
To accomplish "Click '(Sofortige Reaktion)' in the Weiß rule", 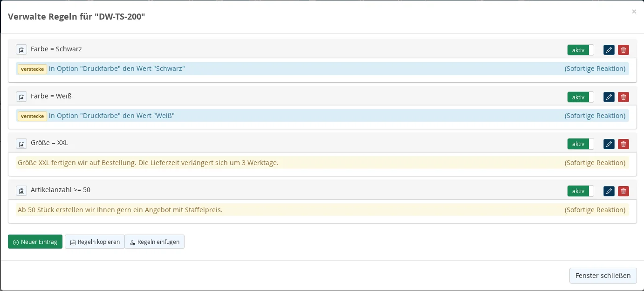I will 595,116.
